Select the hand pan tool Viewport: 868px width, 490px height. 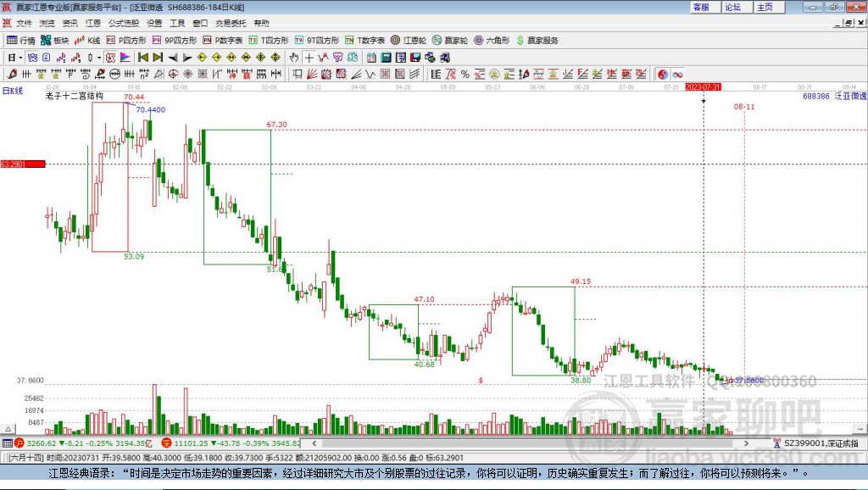point(294,58)
